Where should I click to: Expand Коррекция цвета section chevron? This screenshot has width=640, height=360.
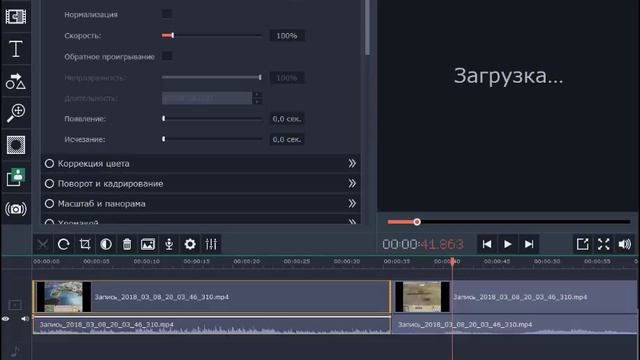352,164
